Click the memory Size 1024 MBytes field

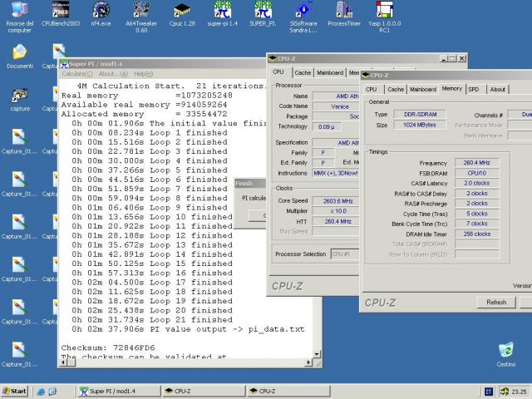point(420,125)
